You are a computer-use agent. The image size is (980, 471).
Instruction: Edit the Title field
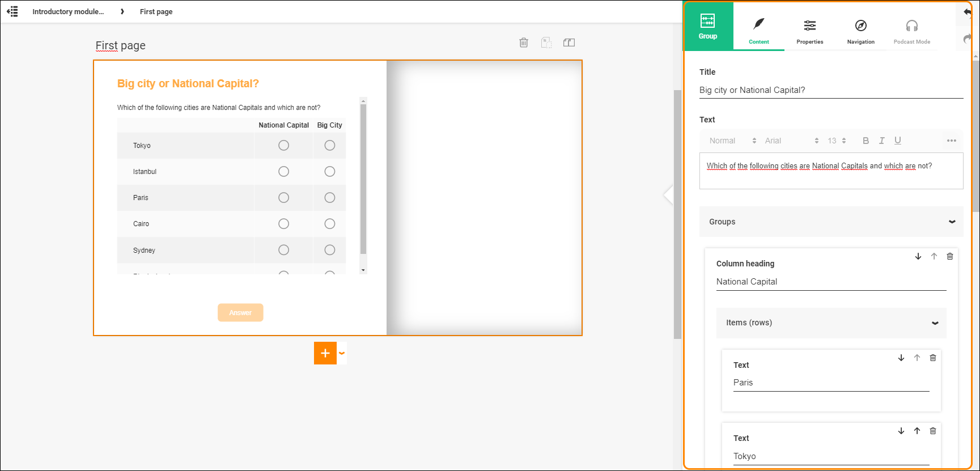831,90
